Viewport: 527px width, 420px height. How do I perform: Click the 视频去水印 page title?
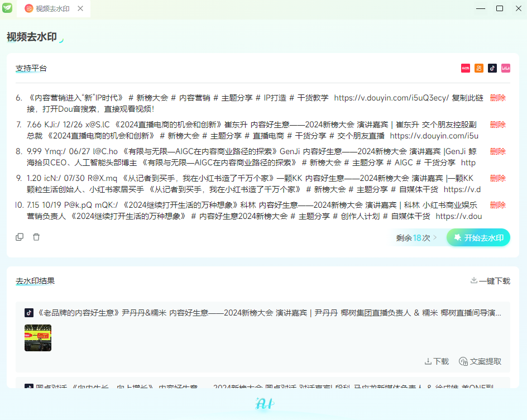[32, 37]
